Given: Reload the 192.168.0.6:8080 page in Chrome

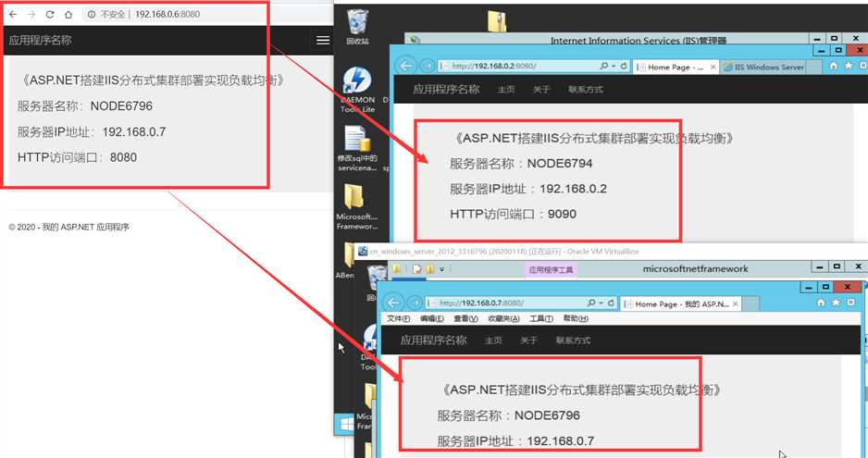Looking at the screenshot, I should [x=50, y=15].
